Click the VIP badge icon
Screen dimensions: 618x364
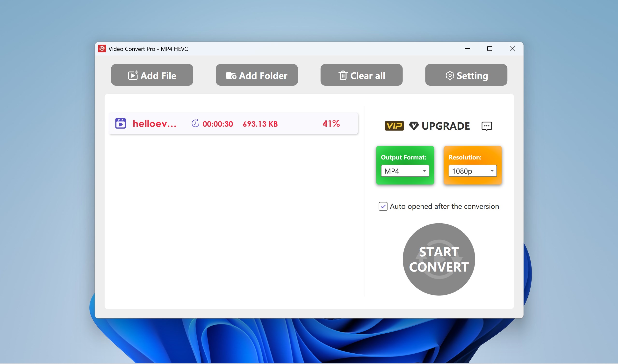(394, 126)
